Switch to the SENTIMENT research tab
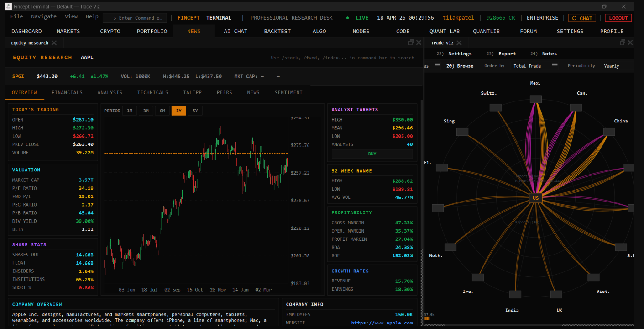Viewport: 644px width, 329px height. (x=288, y=92)
